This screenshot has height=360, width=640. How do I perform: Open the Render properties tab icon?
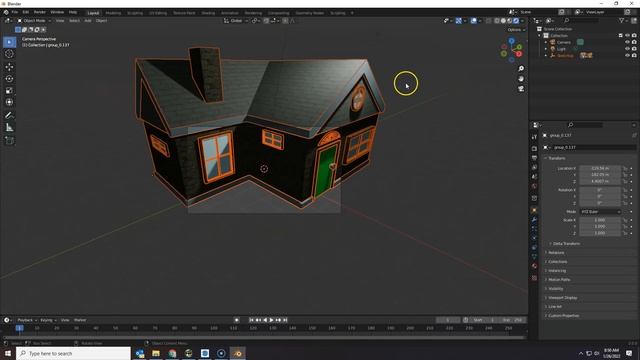[x=534, y=149]
